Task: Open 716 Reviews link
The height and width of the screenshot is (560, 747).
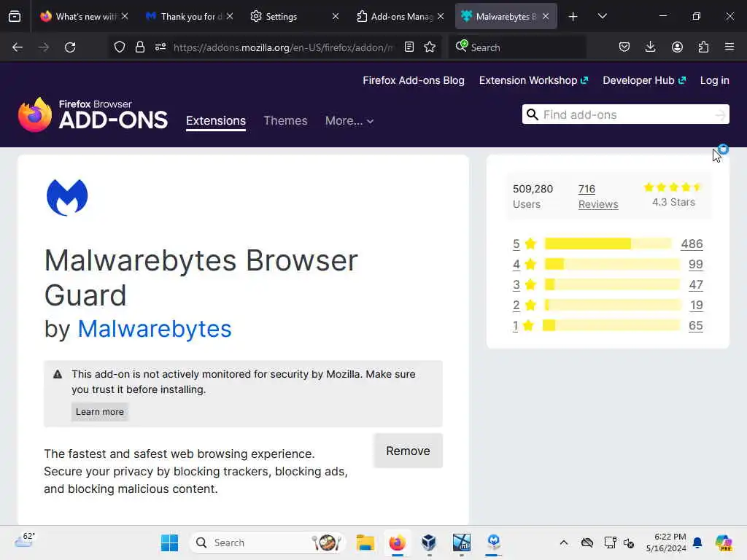Action: click(598, 196)
